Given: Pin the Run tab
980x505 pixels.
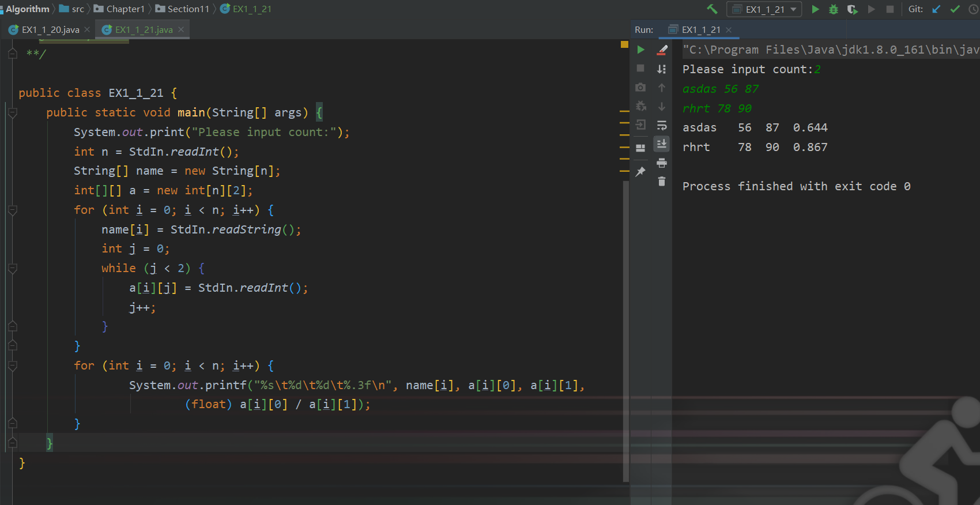Looking at the screenshot, I should [x=640, y=171].
